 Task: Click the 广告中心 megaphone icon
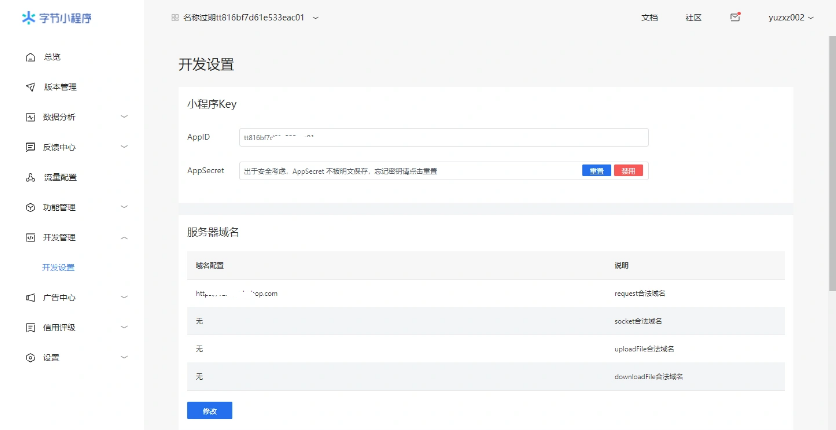(x=30, y=297)
